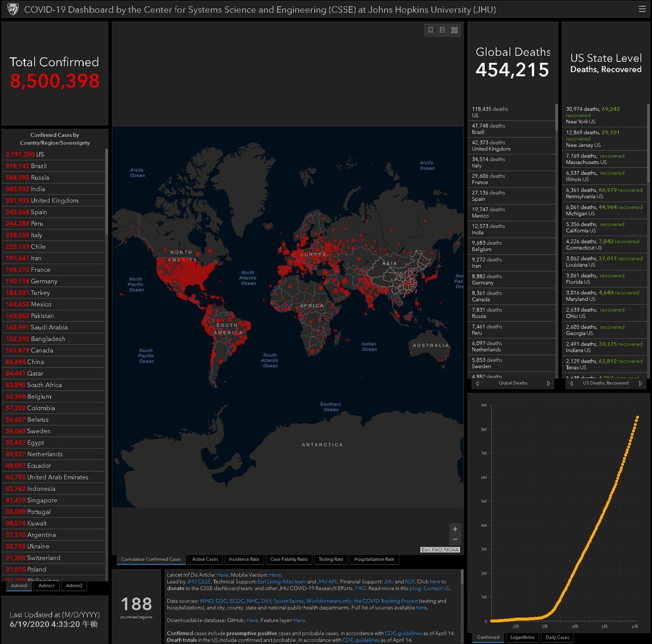This screenshot has height=644, width=652.
Task: Select Turkey in confirmed cases list
Action: [x=53, y=293]
